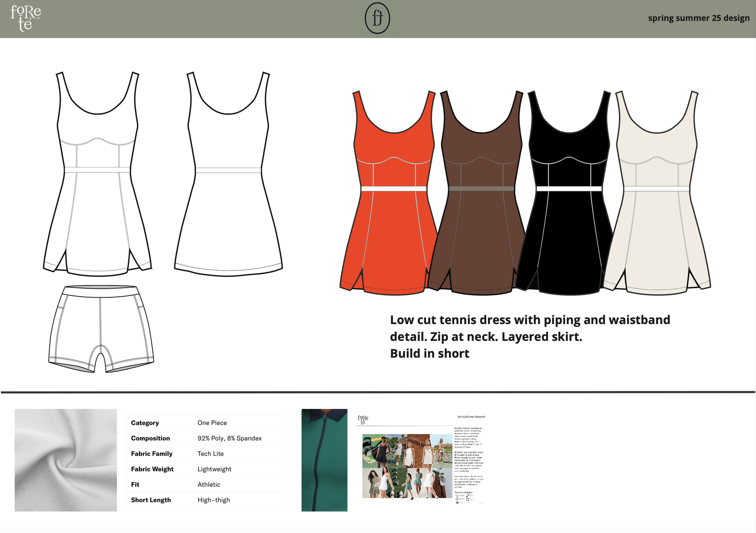Select the Composition row in spec table
756x533 pixels.
[x=204, y=438]
